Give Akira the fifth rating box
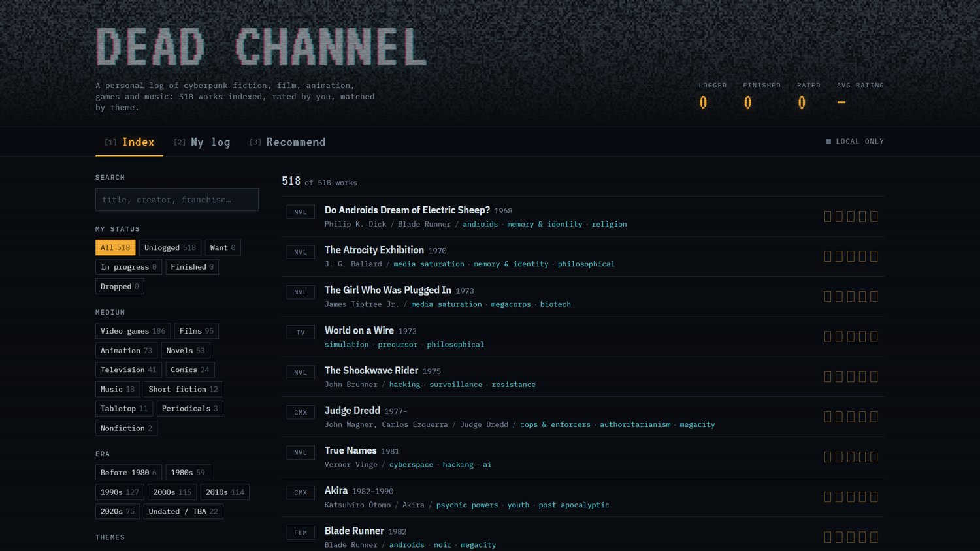 pos(874,497)
